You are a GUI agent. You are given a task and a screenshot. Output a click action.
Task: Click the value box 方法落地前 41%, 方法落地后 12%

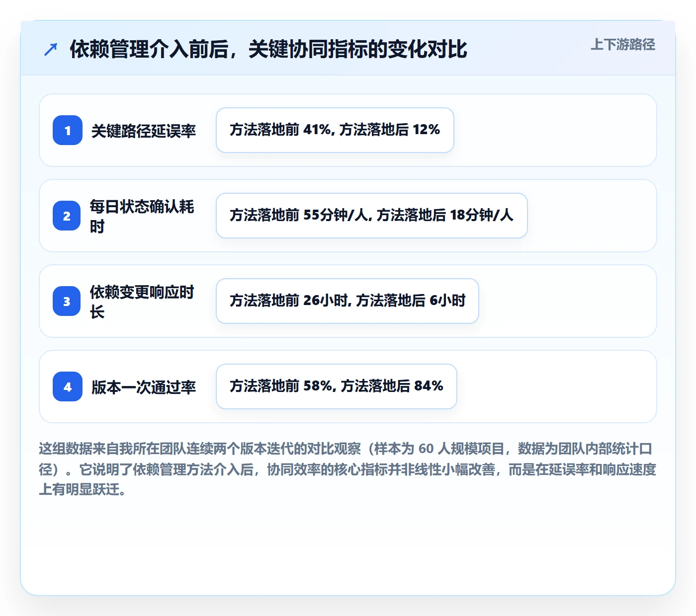click(x=335, y=130)
